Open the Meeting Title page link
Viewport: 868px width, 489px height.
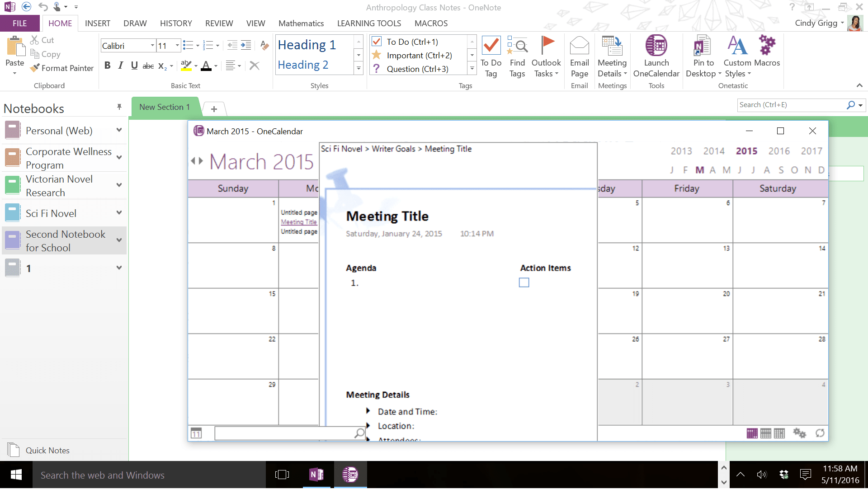point(299,222)
